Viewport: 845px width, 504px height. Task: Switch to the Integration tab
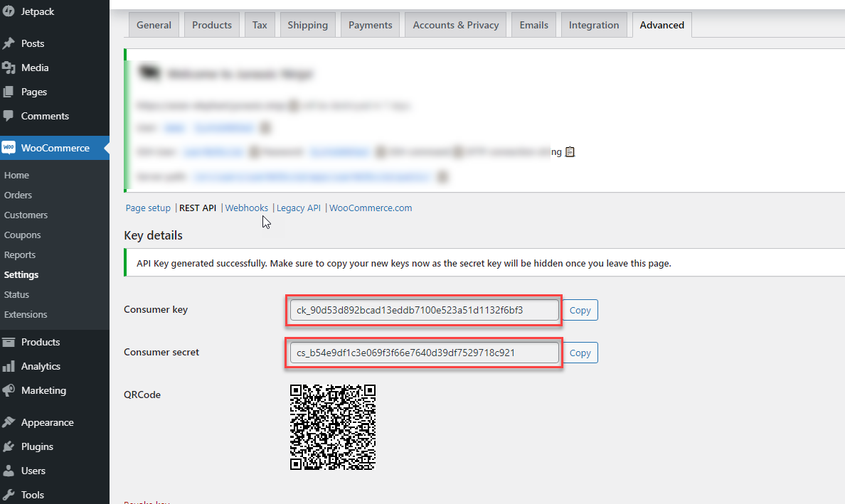pos(594,25)
